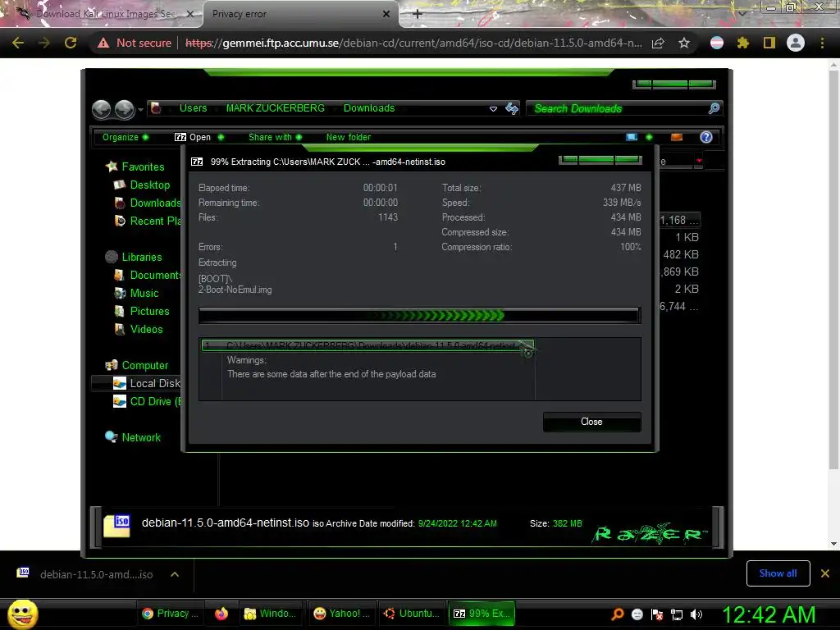Select Desktop under Favorites
Viewport: 840px width, 630px height.
149,185
